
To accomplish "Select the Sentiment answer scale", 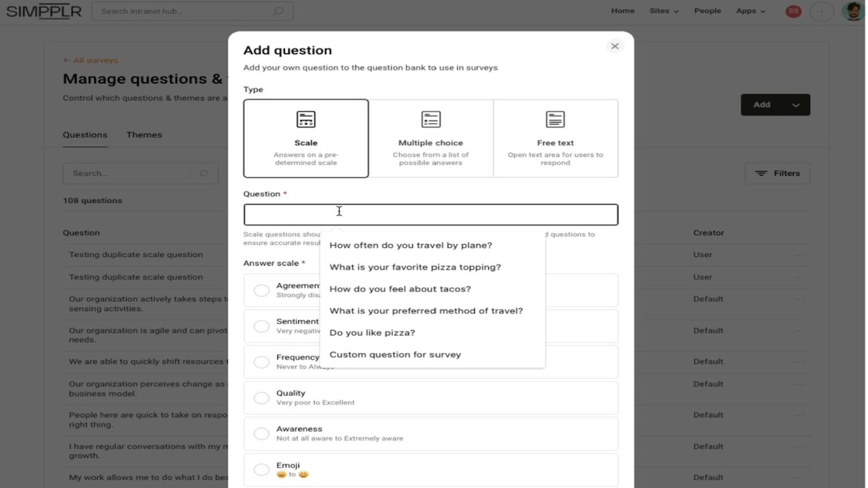I will (x=262, y=326).
